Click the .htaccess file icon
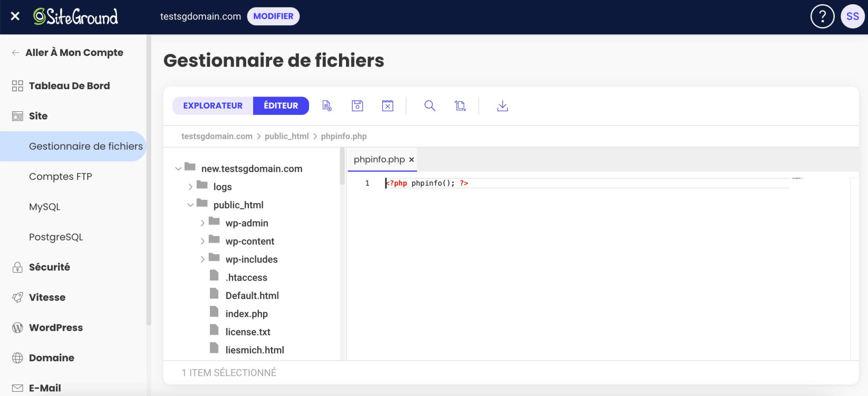Viewport: 868px width, 396px height. (x=214, y=275)
